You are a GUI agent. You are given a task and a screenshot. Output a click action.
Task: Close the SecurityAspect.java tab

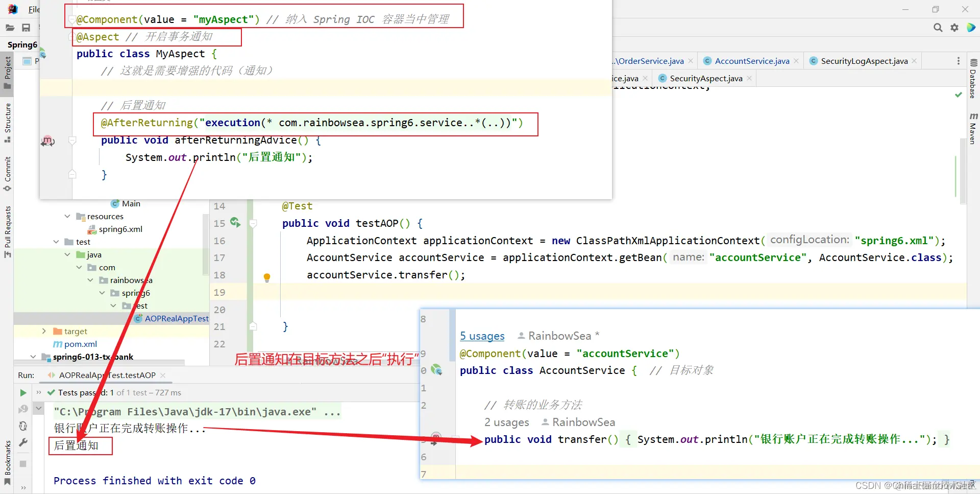click(x=749, y=78)
